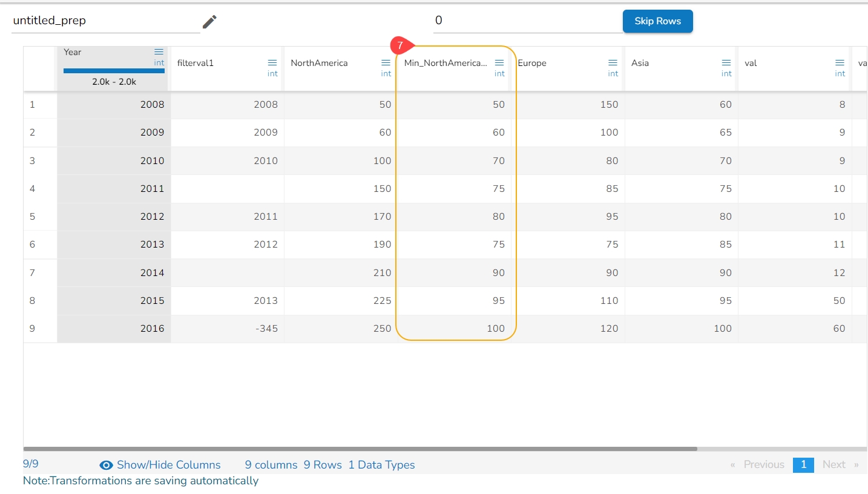The height and width of the screenshot is (494, 868).
Task: Click the Year column distribution bar
Action: coord(114,71)
